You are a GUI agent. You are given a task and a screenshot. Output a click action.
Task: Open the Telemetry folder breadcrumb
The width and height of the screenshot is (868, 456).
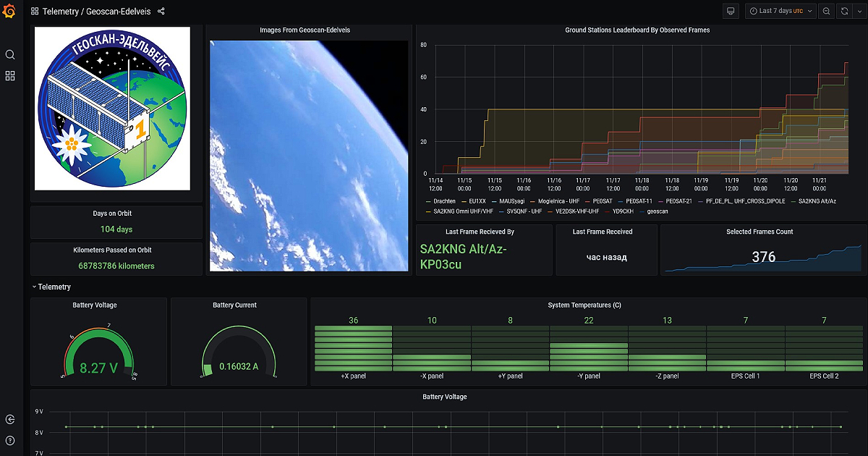tap(61, 12)
